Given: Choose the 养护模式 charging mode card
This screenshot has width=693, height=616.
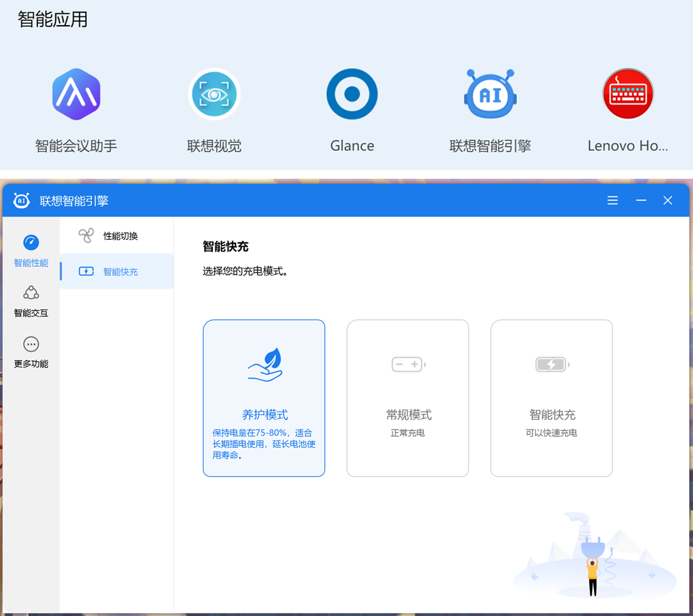Looking at the screenshot, I should 264,398.
